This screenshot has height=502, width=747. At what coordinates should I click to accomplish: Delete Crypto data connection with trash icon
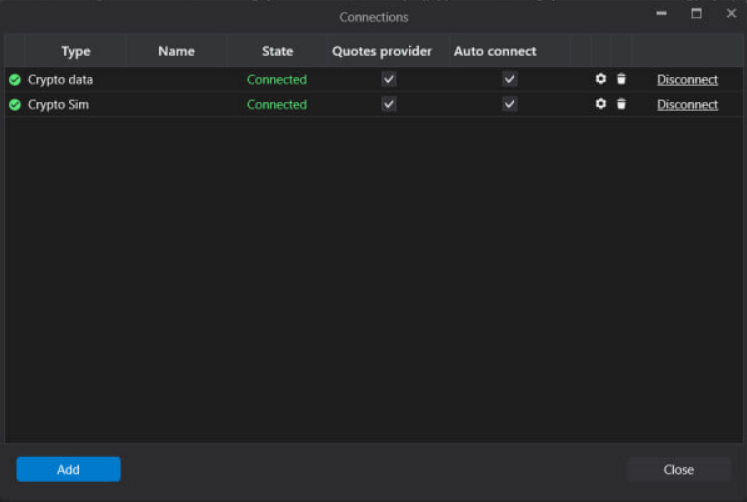[x=621, y=79]
